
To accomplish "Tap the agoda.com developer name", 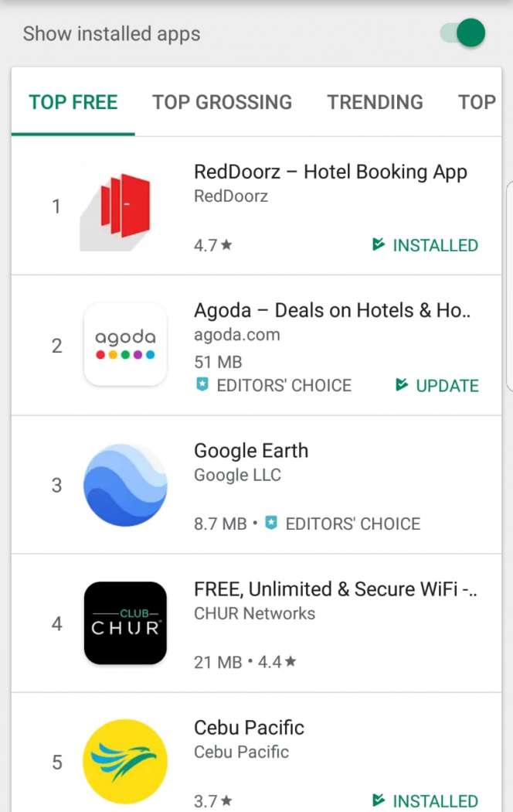I will point(236,335).
